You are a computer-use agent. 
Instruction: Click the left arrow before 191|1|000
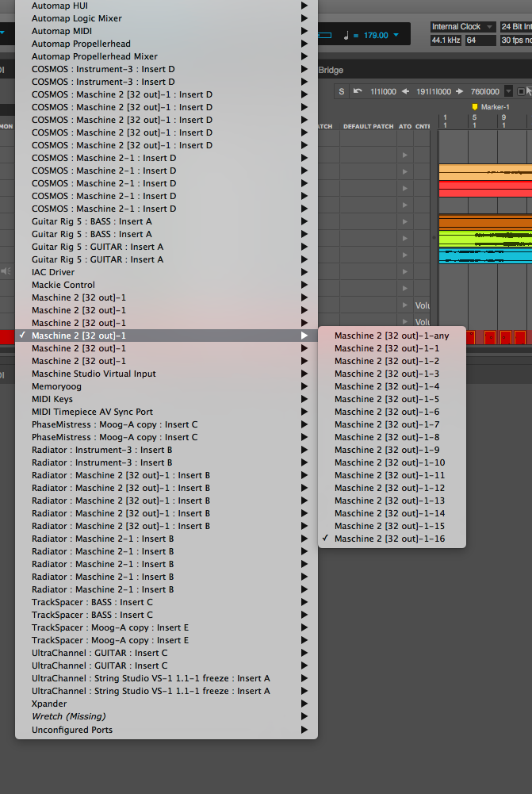pos(405,92)
